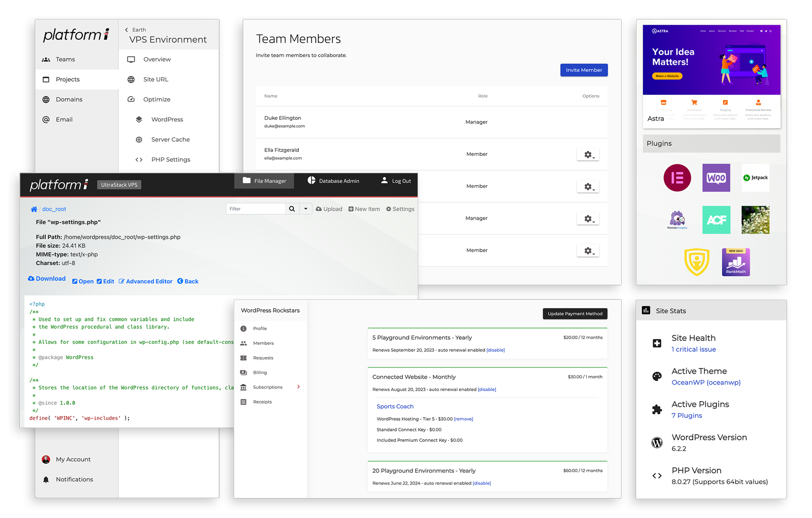812x518 pixels.
Task: Switch to File Manager tab
Action: tap(264, 181)
